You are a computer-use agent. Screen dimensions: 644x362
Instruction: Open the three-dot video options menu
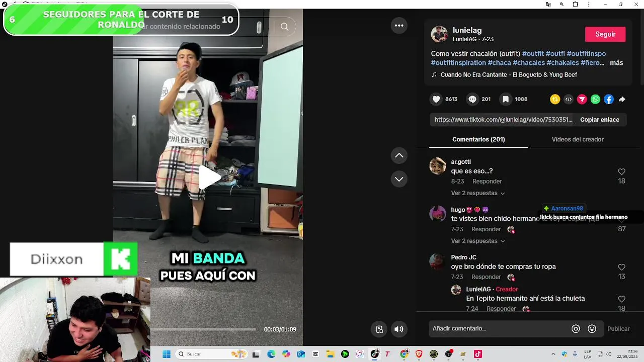tap(399, 26)
